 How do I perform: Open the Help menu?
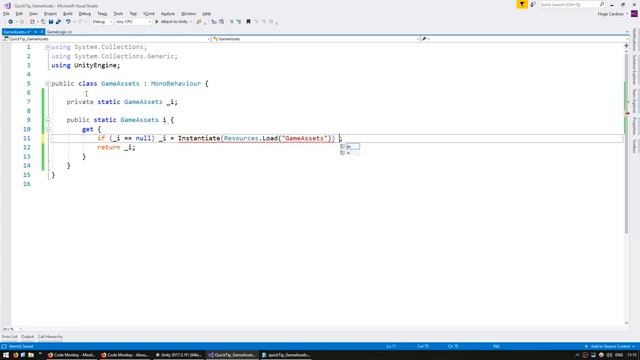pos(207,14)
